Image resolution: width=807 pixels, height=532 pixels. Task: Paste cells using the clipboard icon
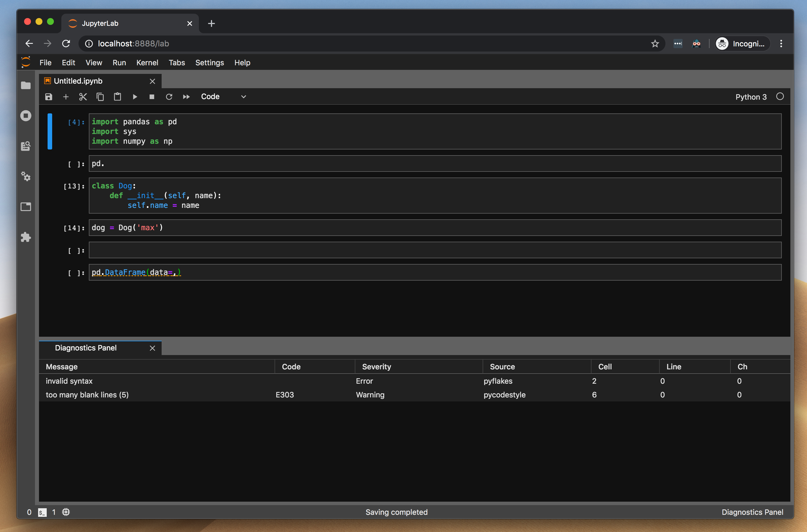117,97
